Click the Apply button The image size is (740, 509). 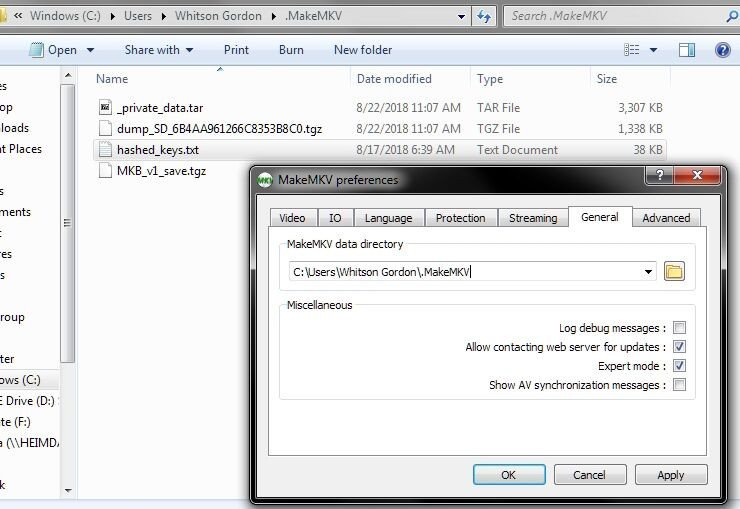[671, 475]
